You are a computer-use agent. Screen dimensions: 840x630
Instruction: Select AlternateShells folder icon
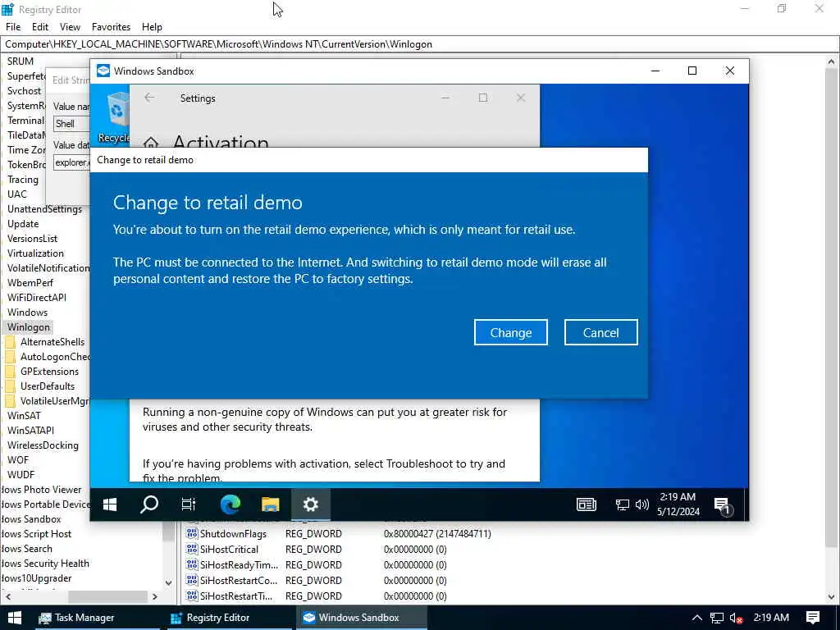[10, 342]
